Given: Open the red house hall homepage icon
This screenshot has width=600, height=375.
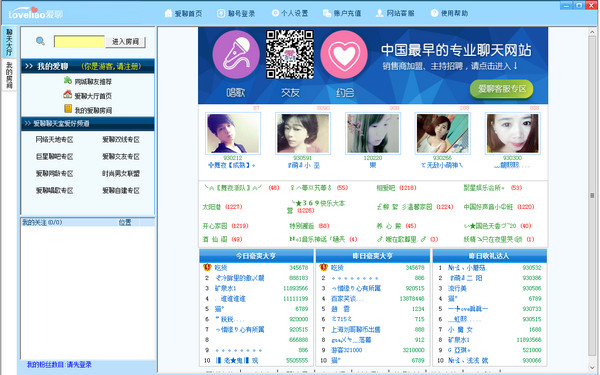Looking at the screenshot, I should click(68, 94).
